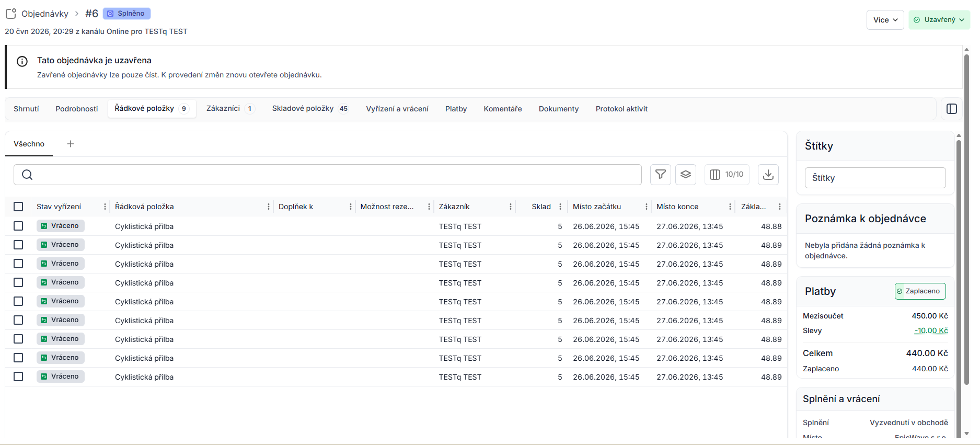Click the grouping layers icon button
Image resolution: width=980 pixels, height=445 pixels.
point(685,175)
